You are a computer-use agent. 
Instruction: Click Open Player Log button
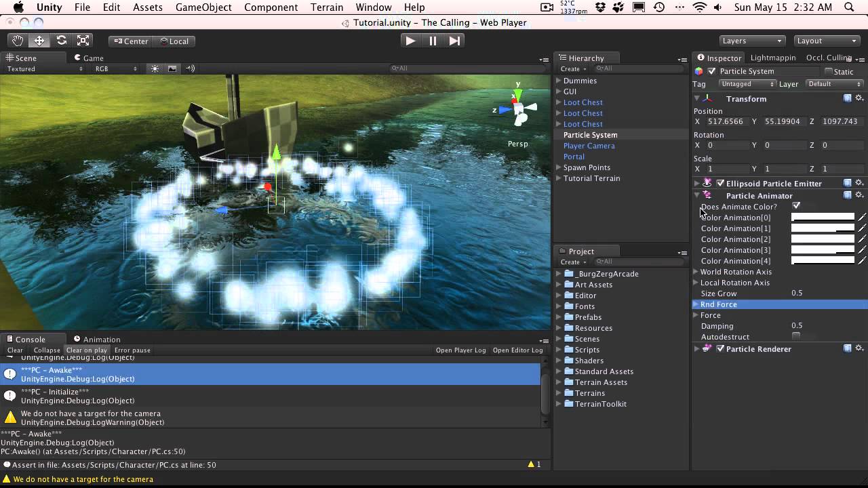(x=461, y=350)
